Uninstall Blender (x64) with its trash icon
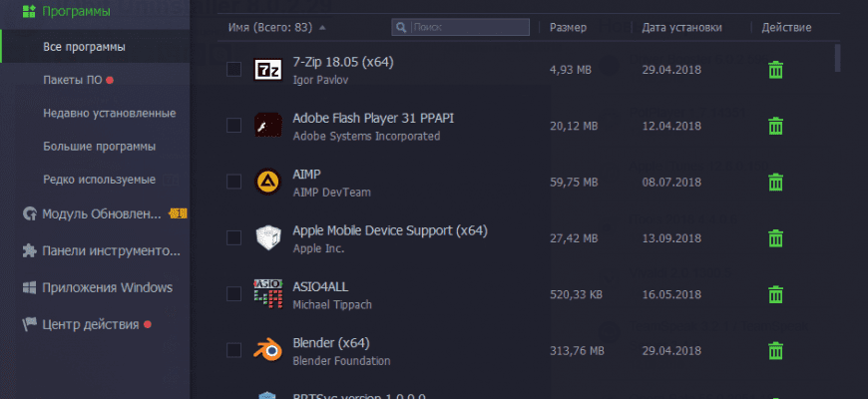Image resolution: width=868 pixels, height=399 pixels. 775,350
